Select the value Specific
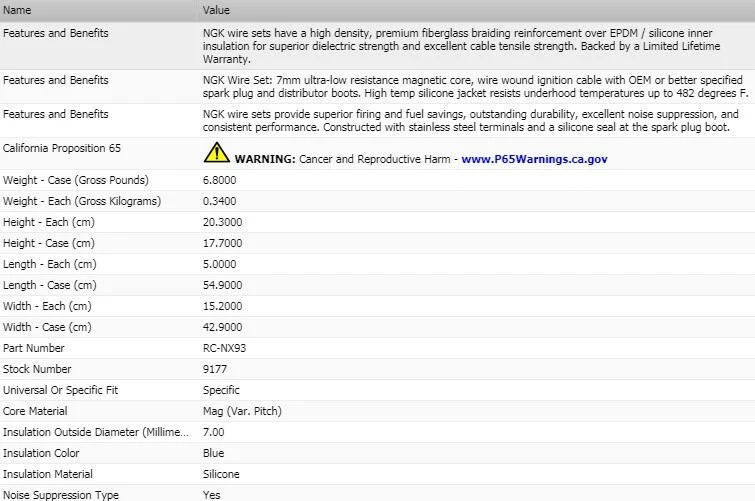 (221, 390)
